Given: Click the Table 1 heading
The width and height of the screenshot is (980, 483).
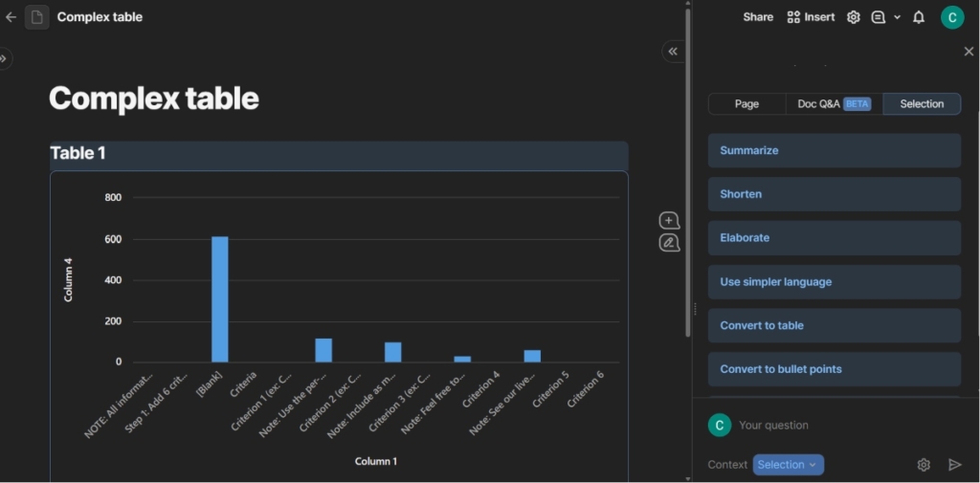Looking at the screenshot, I should click(x=78, y=153).
